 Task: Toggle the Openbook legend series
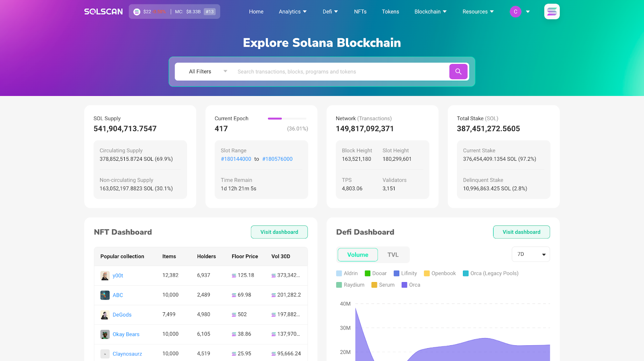pos(440,273)
